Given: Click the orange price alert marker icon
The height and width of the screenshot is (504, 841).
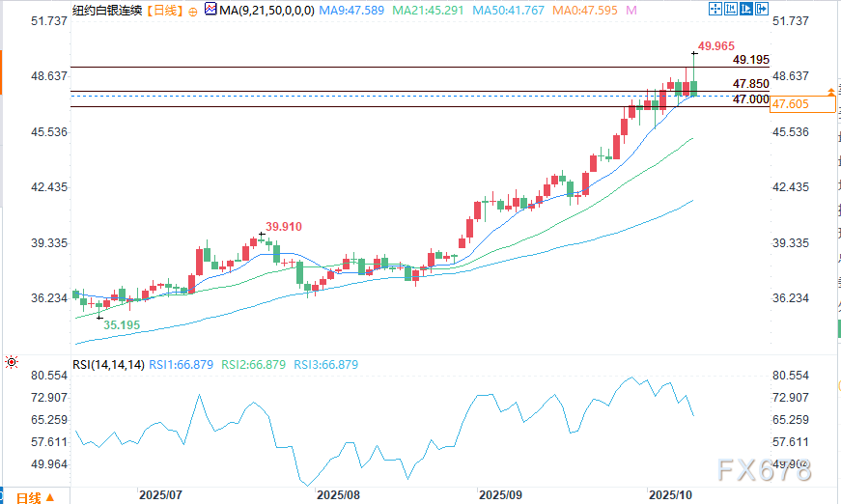Looking at the screenshot, I should point(830,90).
